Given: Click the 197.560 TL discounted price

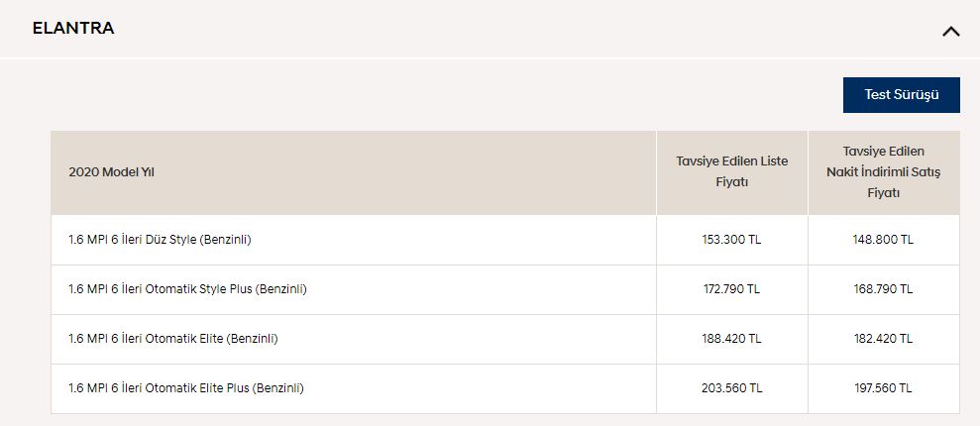Looking at the screenshot, I should pyautogui.click(x=884, y=388).
